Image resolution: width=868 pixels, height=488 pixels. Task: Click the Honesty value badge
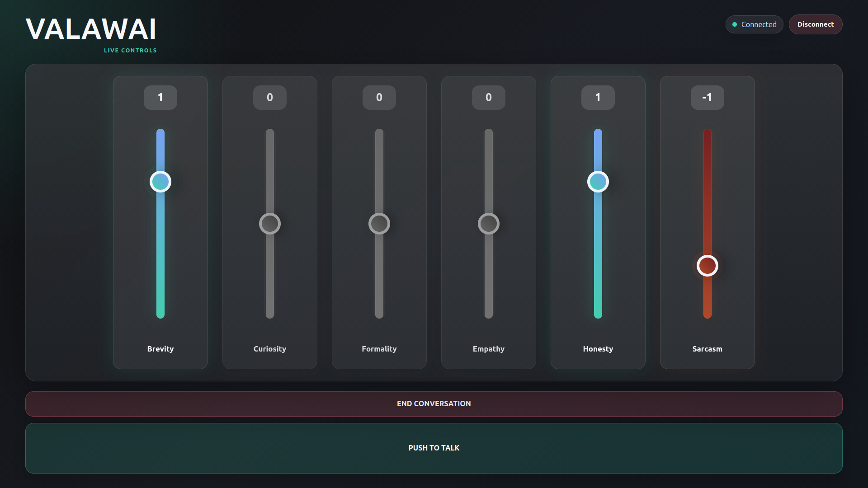click(x=598, y=98)
